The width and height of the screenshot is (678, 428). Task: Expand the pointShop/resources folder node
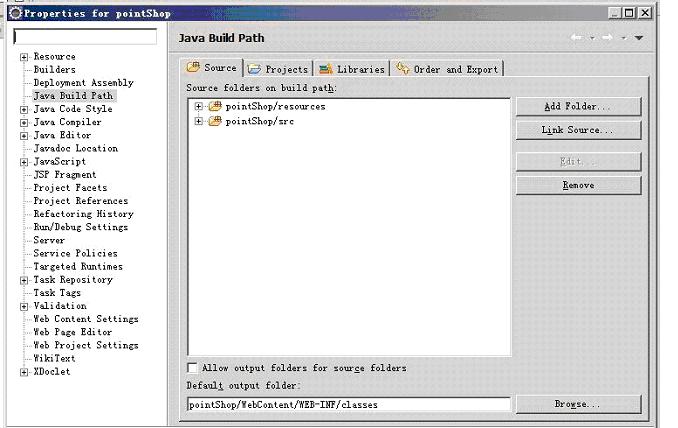click(198, 106)
